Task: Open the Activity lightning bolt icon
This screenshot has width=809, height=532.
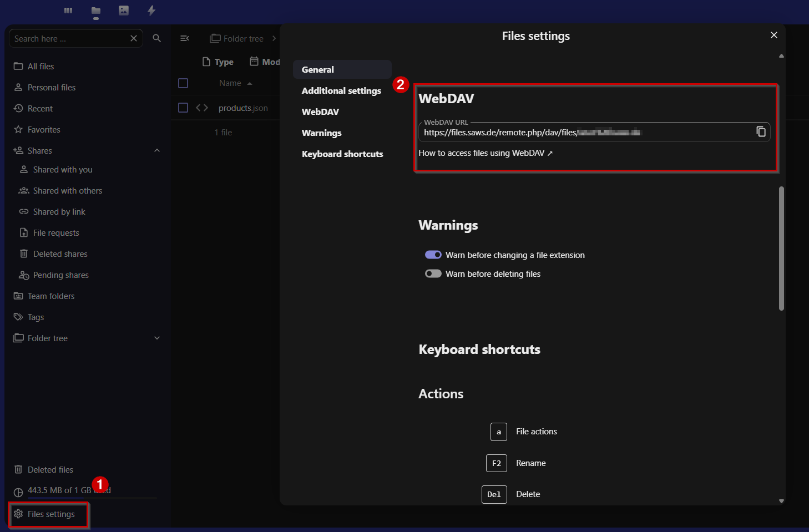Action: point(151,11)
